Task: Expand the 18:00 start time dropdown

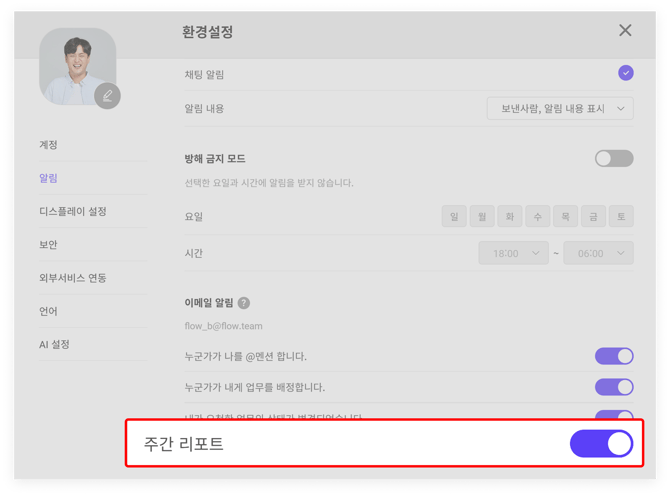Action: [x=514, y=253]
